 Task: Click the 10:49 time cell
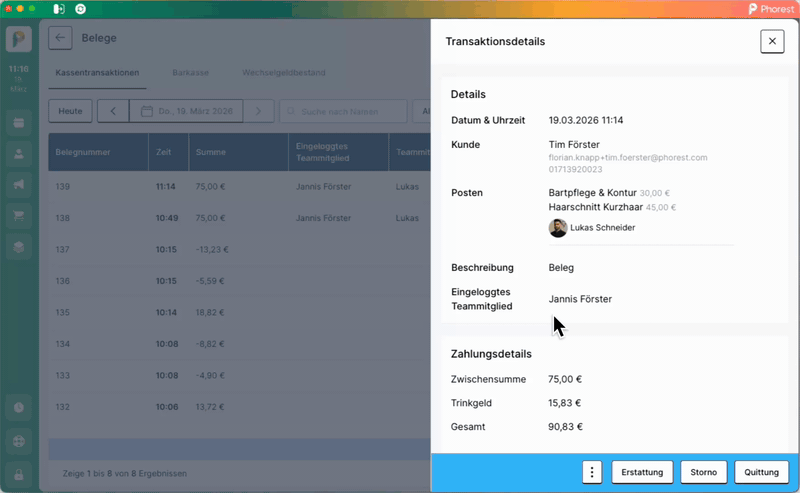[x=167, y=218]
